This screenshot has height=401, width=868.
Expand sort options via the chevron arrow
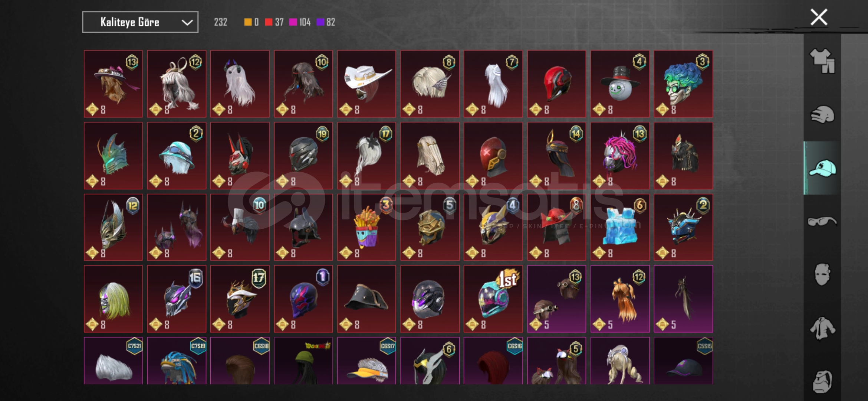tap(187, 23)
